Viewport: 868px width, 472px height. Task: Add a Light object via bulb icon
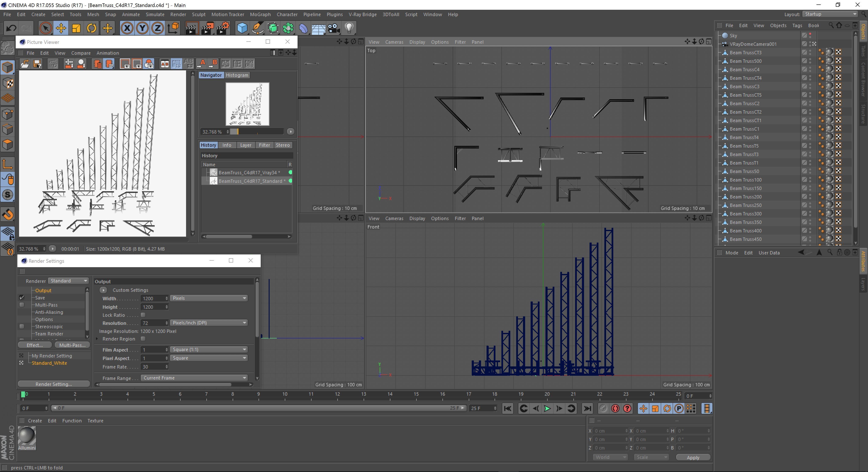click(349, 28)
